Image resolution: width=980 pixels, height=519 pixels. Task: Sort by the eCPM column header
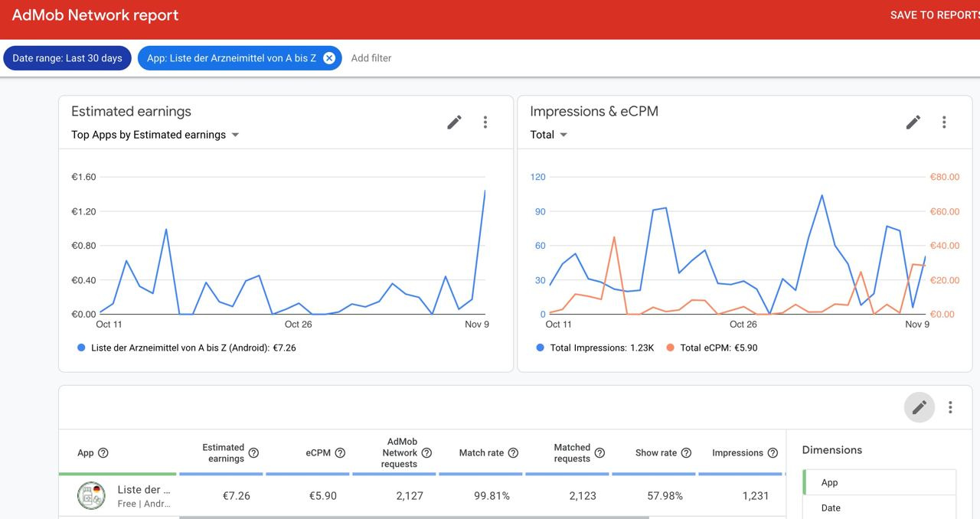pyautogui.click(x=318, y=453)
